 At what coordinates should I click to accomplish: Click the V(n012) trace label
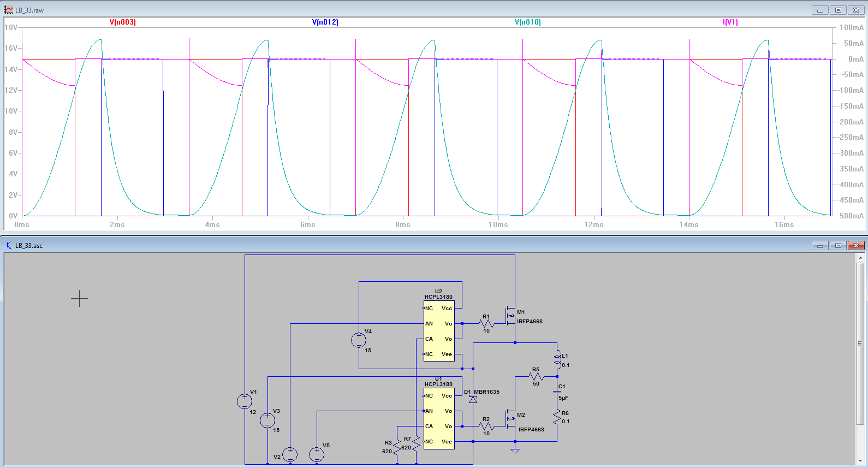325,22
